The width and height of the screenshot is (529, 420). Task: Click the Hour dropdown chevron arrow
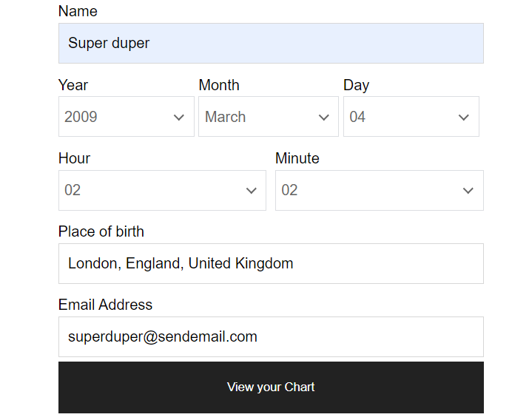pyautogui.click(x=251, y=191)
